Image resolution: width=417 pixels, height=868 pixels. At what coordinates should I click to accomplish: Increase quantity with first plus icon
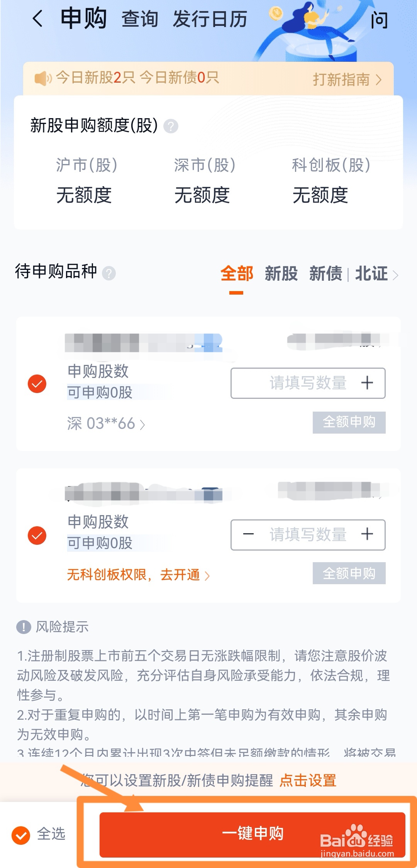(x=367, y=383)
